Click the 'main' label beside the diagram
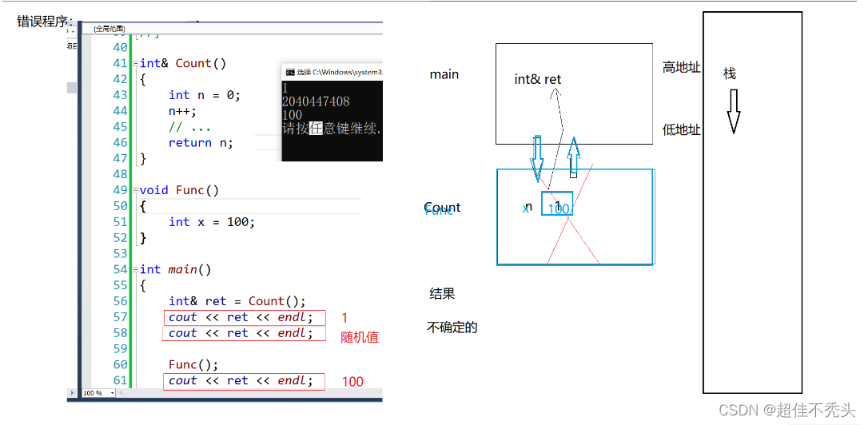 click(x=444, y=74)
